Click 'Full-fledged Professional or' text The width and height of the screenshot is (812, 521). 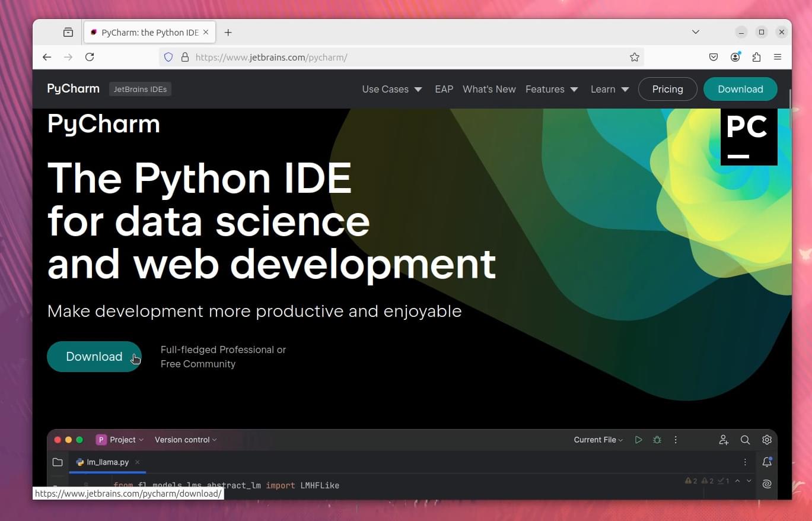pos(223,350)
